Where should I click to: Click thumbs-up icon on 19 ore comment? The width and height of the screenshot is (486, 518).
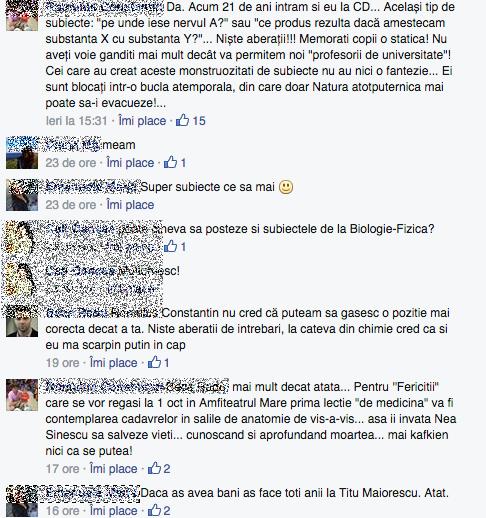154,362
